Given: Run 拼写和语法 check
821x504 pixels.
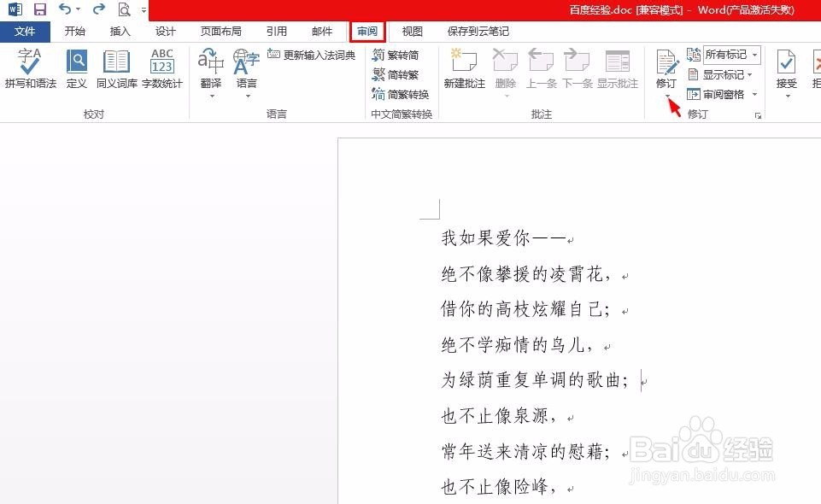Looking at the screenshot, I should click(31, 68).
